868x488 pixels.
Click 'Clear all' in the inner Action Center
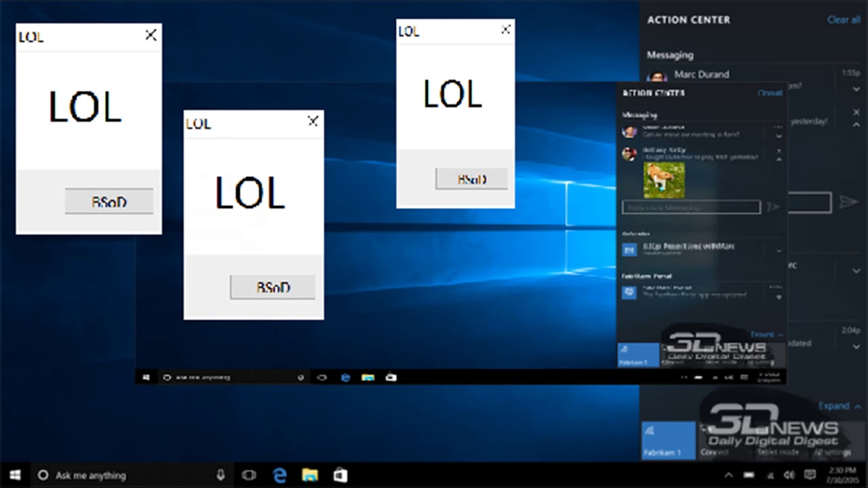770,94
